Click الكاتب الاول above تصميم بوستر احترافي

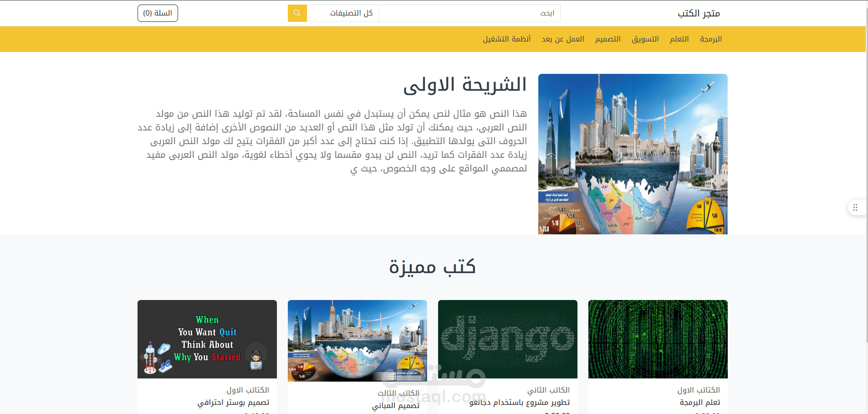[248, 390]
